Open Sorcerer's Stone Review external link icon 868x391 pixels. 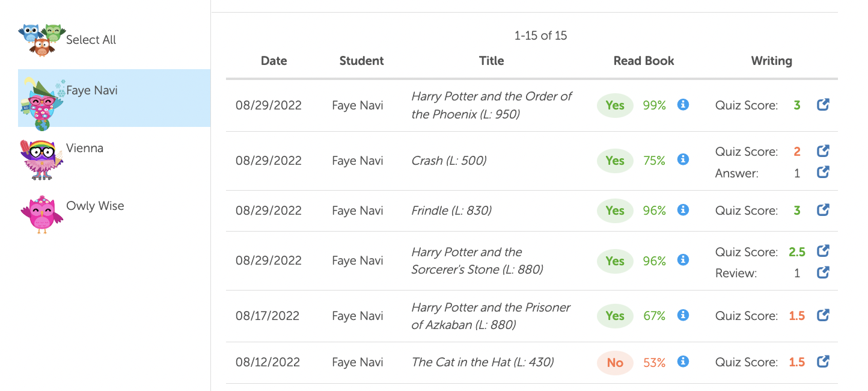823,272
